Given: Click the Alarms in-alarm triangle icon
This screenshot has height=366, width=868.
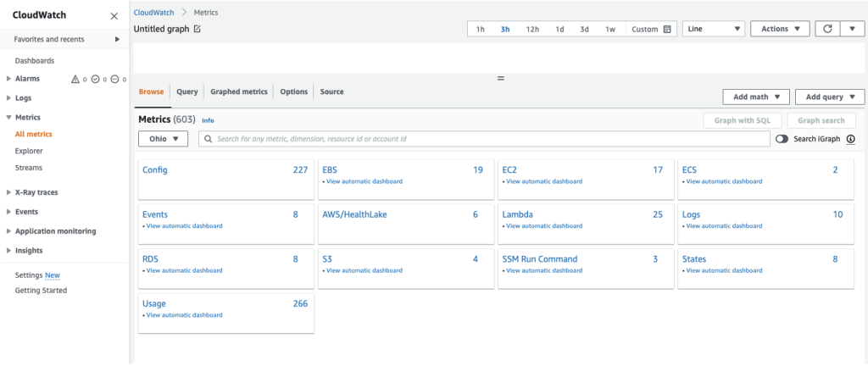Looking at the screenshot, I should (x=75, y=79).
